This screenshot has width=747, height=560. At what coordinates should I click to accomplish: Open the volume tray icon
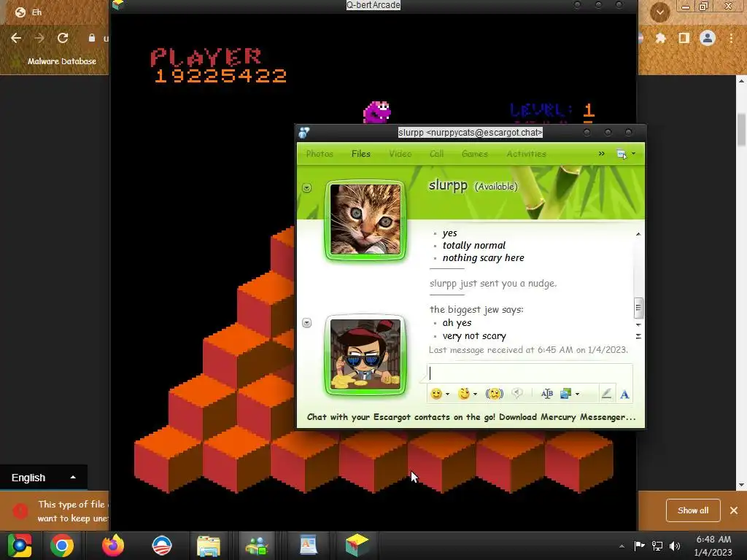(x=674, y=546)
